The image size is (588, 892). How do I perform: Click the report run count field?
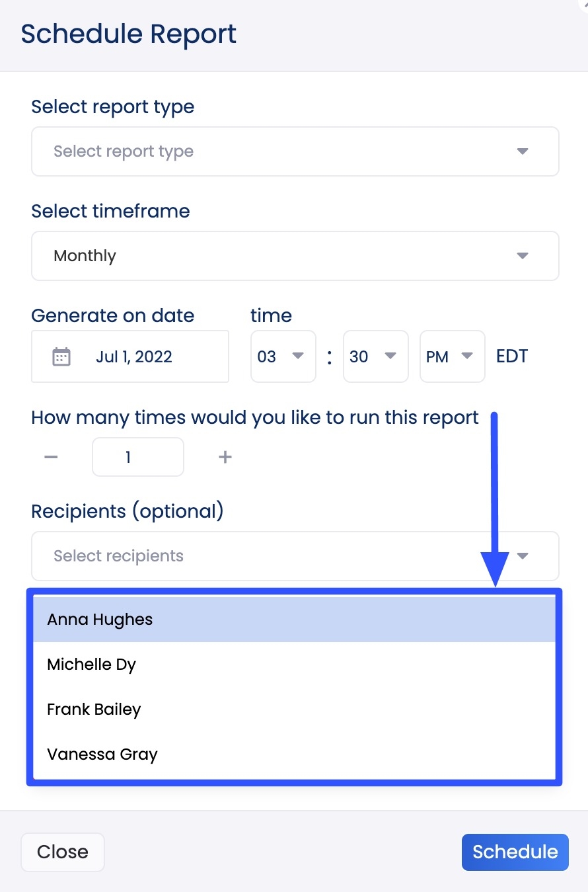(x=137, y=457)
